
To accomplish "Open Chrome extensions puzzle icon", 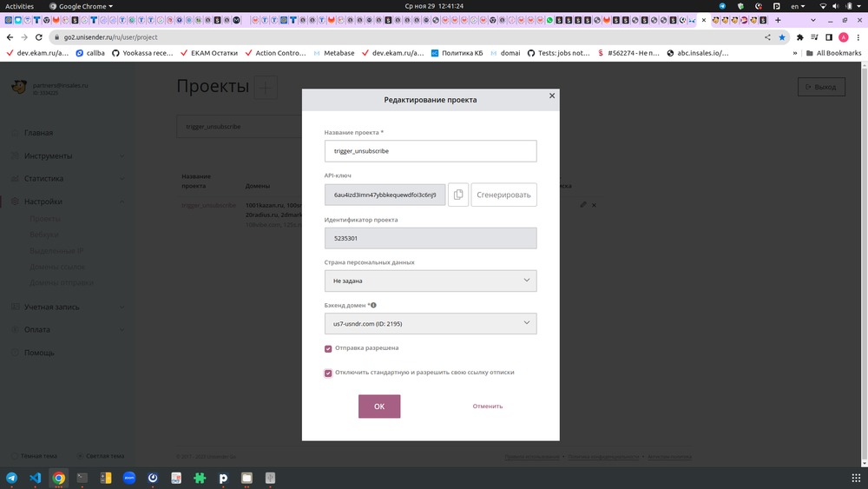I will click(799, 37).
